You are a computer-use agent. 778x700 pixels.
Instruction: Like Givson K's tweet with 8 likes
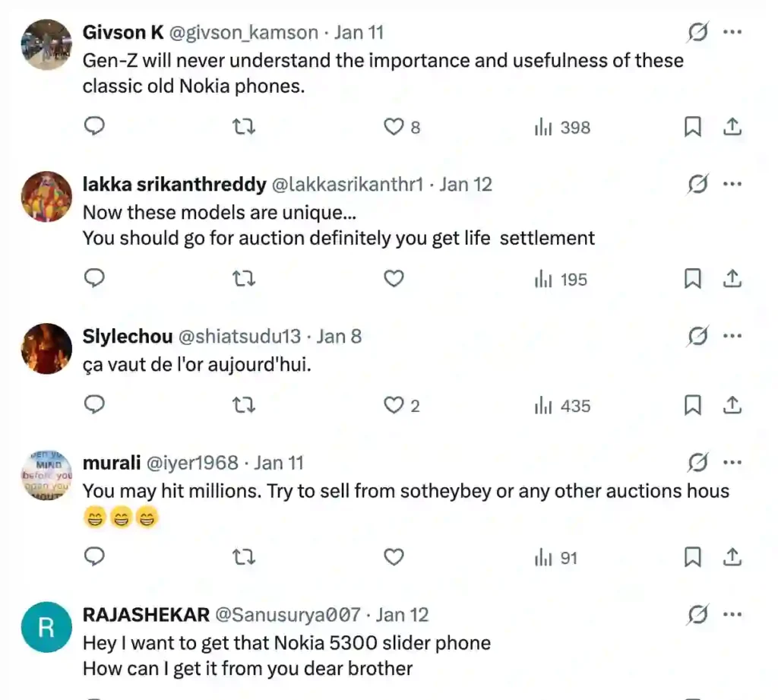394,127
